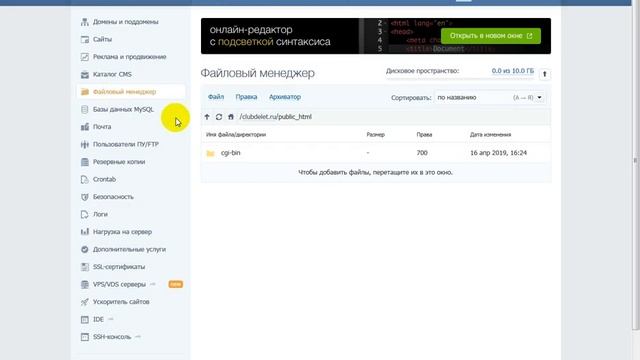Open Нагрузка на сервер link

(122, 232)
